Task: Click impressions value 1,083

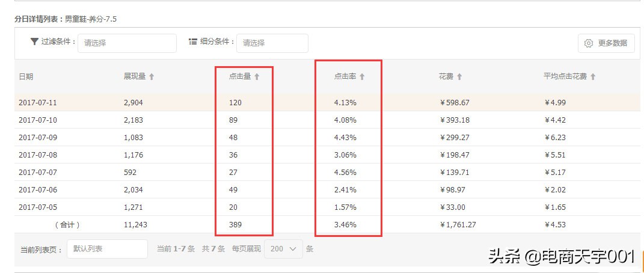Action: point(133,138)
